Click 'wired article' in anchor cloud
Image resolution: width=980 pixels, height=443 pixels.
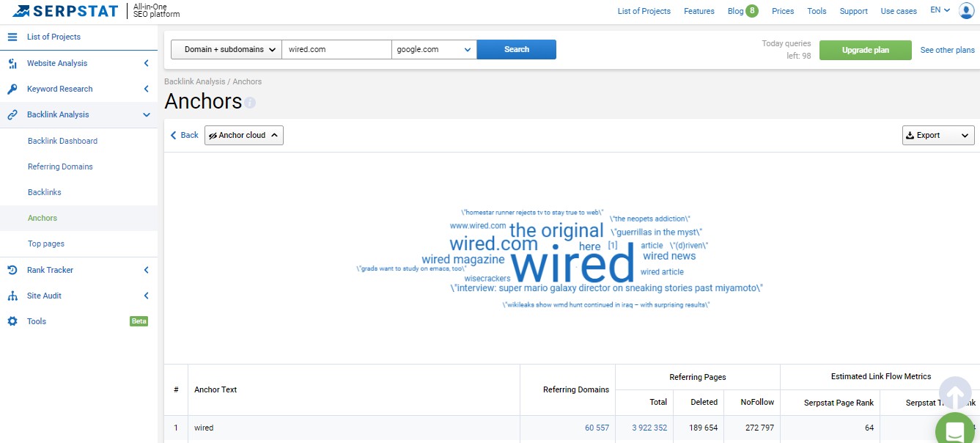click(x=662, y=272)
